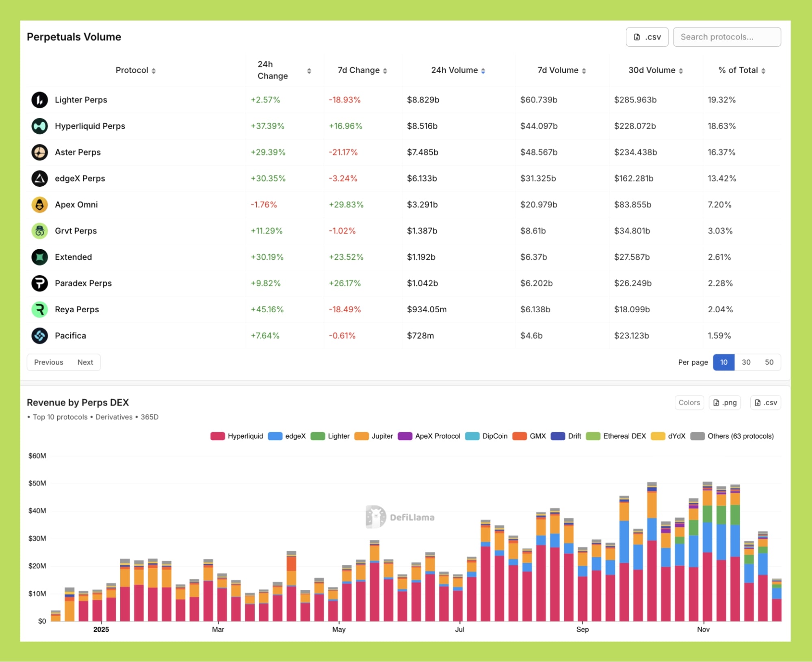The width and height of the screenshot is (812, 662).
Task: Click the Paradex Perps logo icon
Action: point(39,283)
